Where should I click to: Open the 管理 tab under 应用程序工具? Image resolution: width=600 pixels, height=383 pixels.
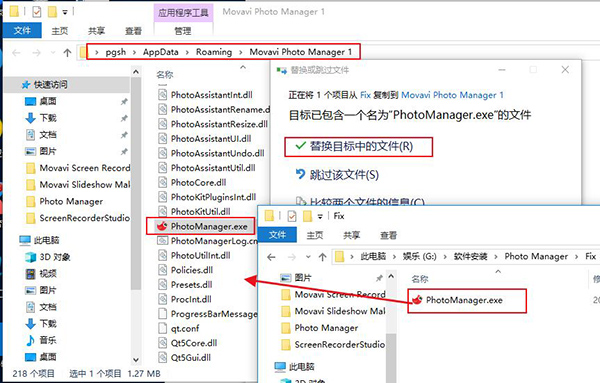[x=183, y=31]
